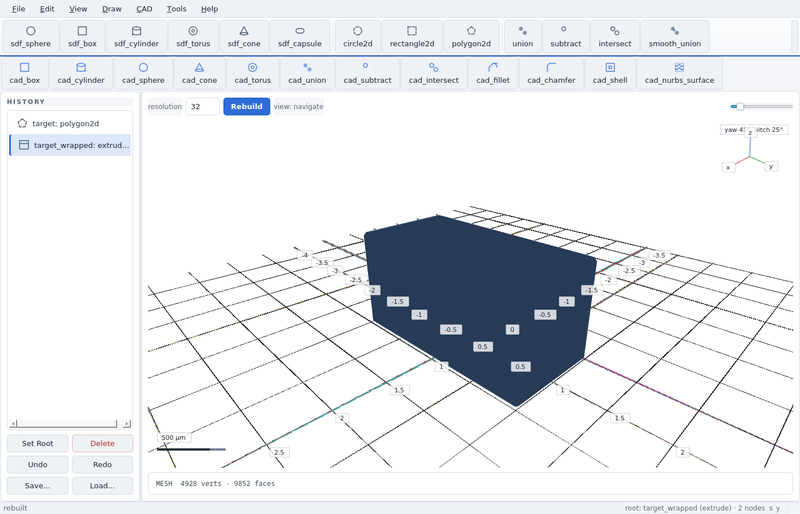The width and height of the screenshot is (800, 514).
Task: Open the Draw menu
Action: click(112, 9)
